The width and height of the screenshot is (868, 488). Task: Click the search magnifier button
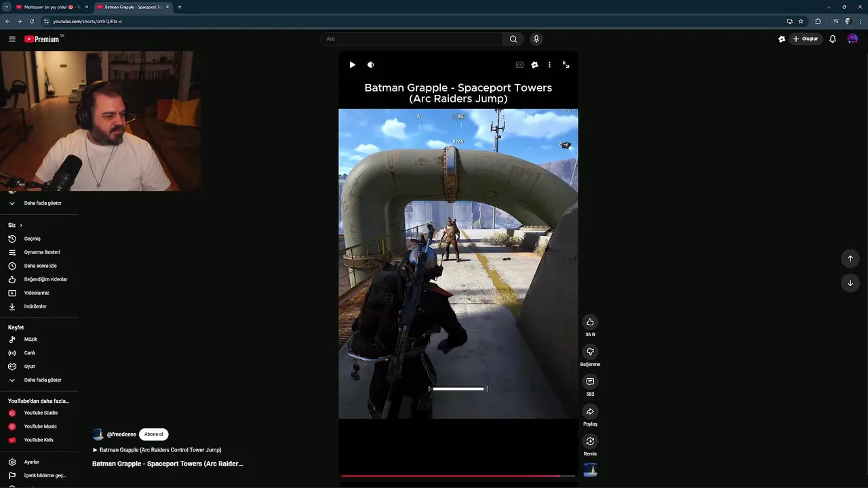coord(513,39)
